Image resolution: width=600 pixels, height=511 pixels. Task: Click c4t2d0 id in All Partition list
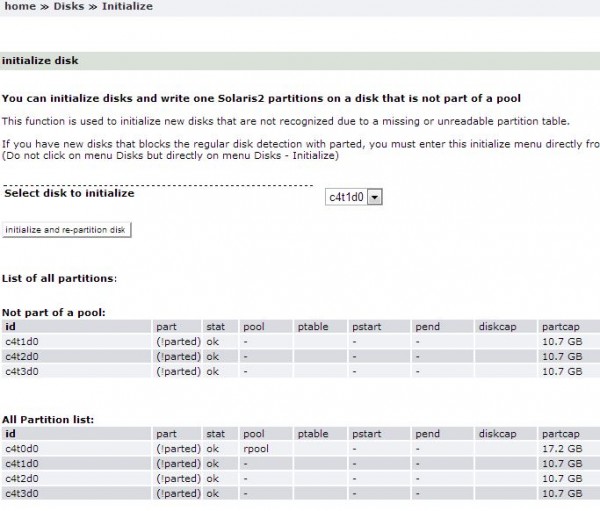22,478
